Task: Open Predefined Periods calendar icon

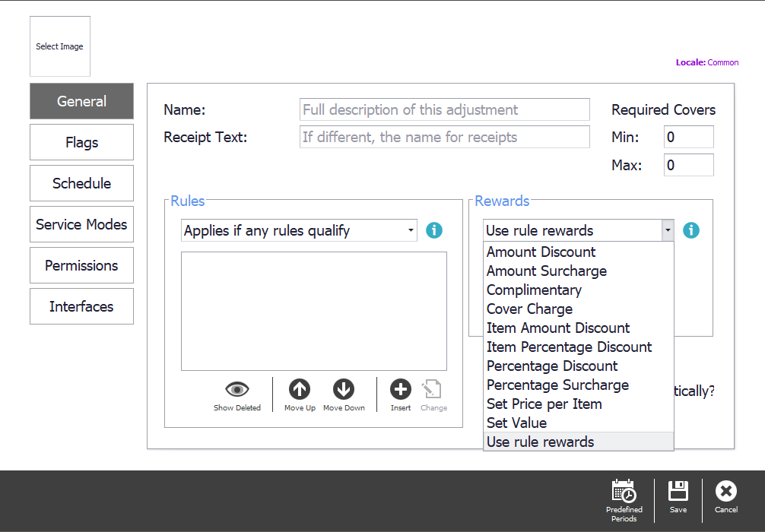Action: coord(624,490)
